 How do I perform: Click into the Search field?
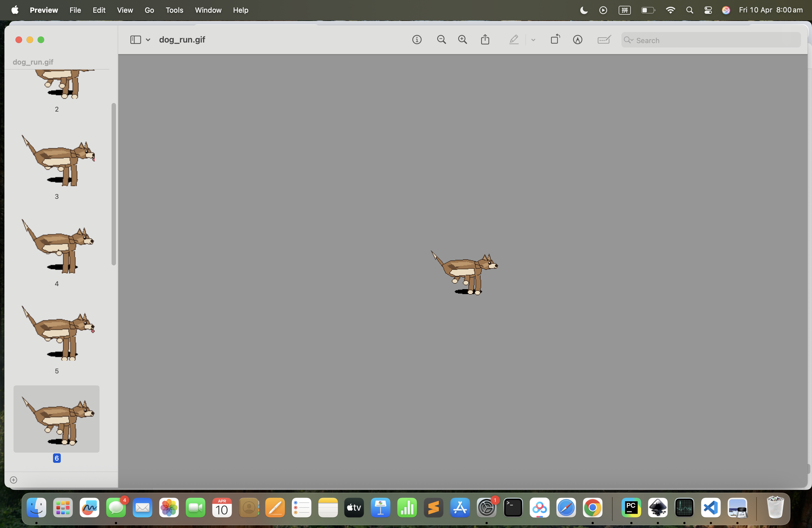(x=711, y=40)
